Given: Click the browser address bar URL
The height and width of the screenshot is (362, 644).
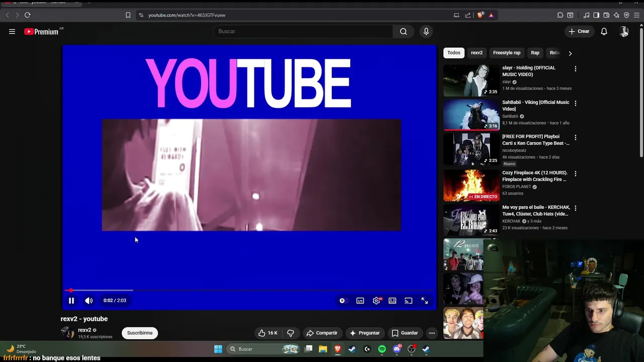Looking at the screenshot, I should [x=187, y=15].
